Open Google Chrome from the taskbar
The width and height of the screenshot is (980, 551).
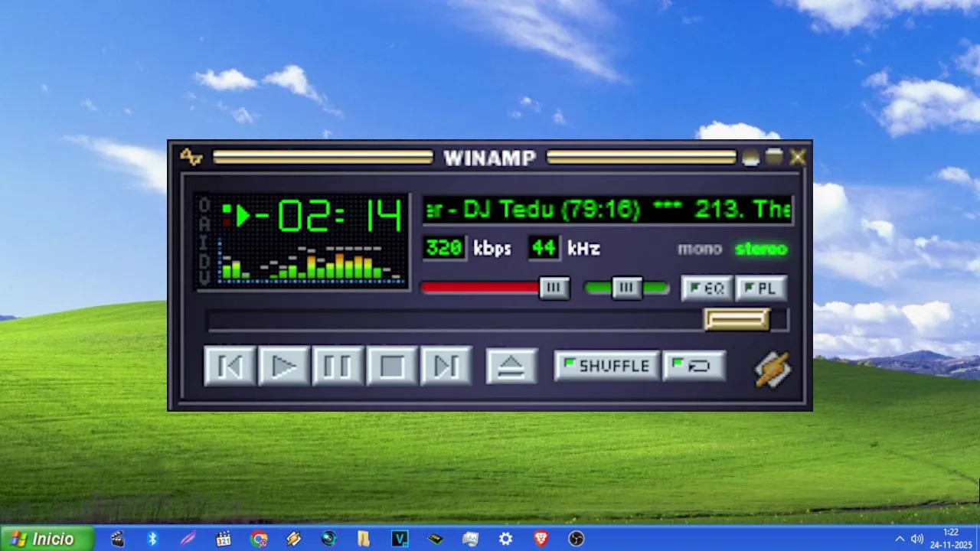[x=259, y=539]
